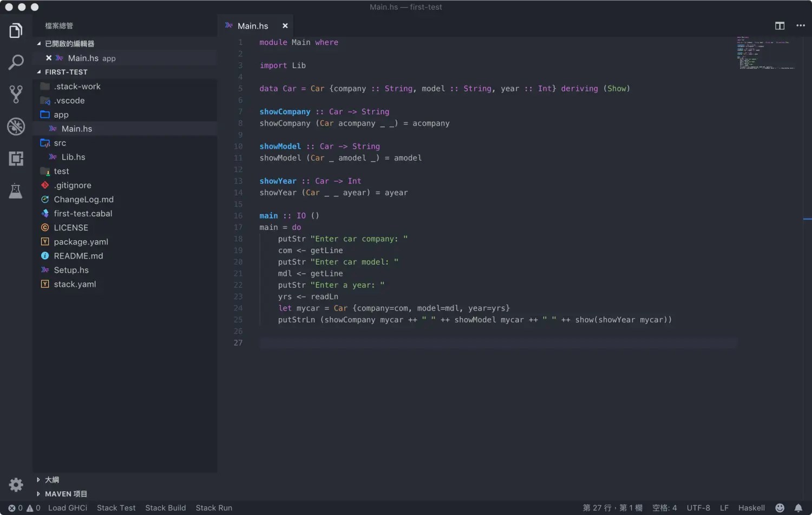Screen dimensions: 812x515
Task: Open the Debug view in activity bar
Action: click(x=16, y=127)
